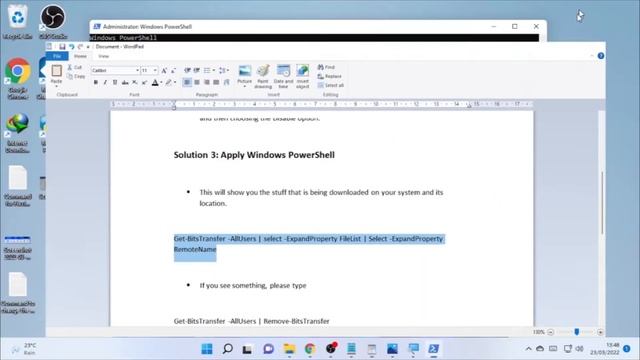Apply the text highlight color pen

[169, 82]
